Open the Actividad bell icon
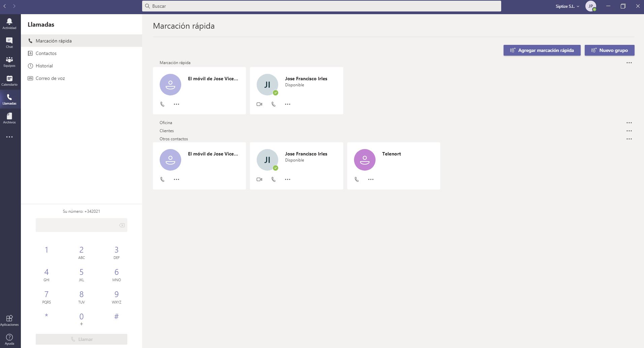The image size is (644, 348). tap(9, 23)
